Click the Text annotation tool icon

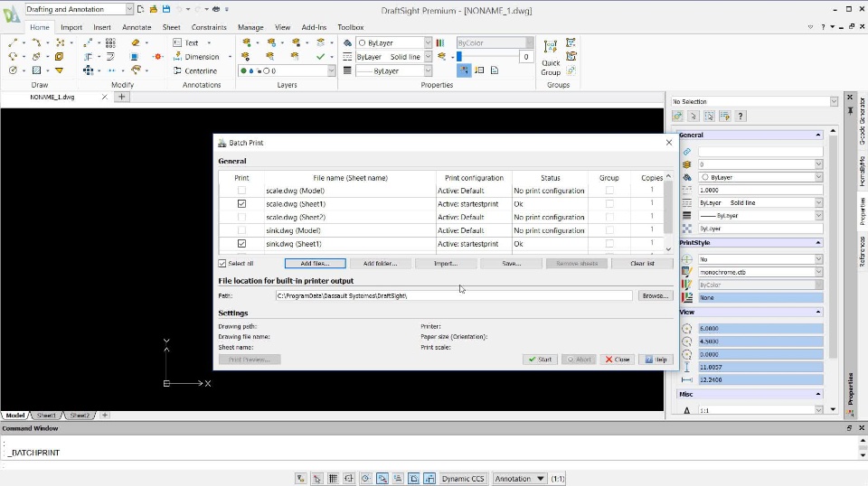[176, 42]
